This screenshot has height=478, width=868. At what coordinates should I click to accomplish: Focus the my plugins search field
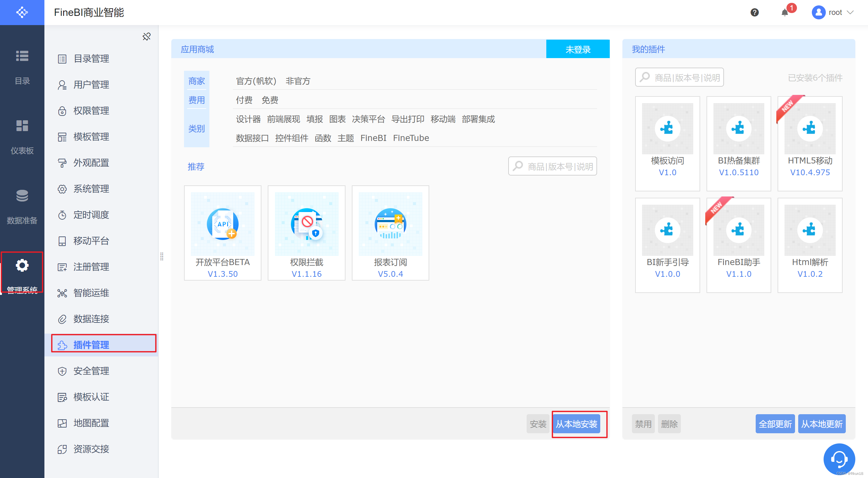pos(679,77)
